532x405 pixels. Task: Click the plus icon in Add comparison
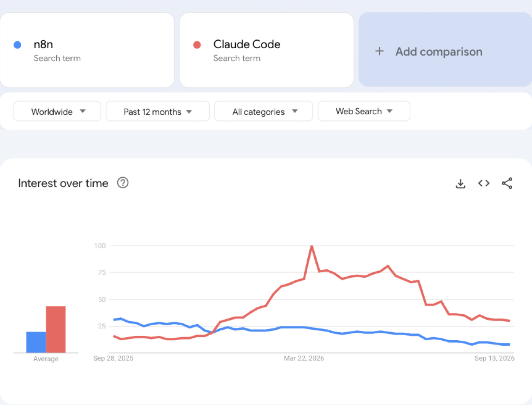pyautogui.click(x=380, y=51)
